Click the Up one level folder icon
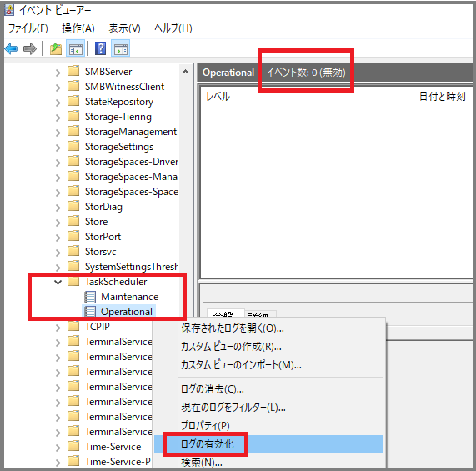 (56, 48)
